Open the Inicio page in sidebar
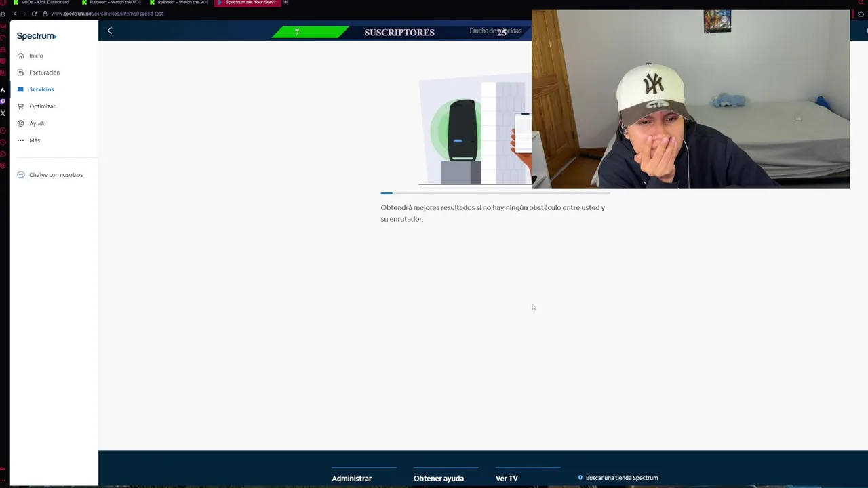868x488 pixels. pos(31,56)
